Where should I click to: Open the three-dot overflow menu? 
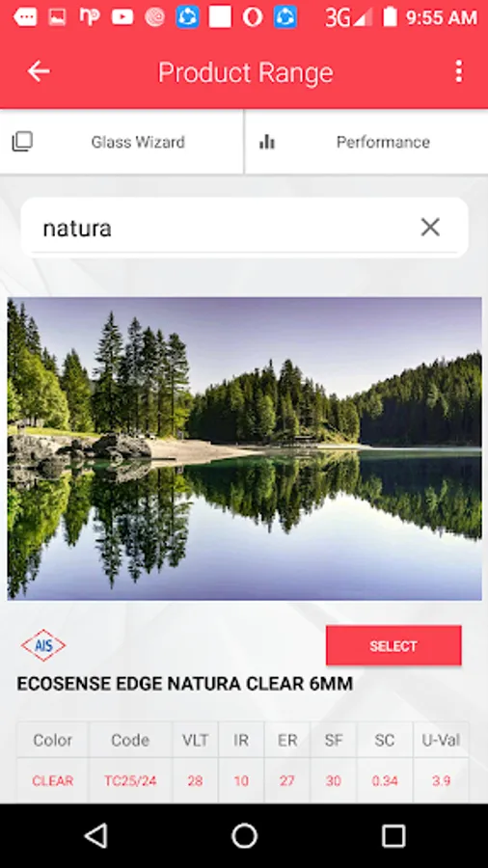point(458,71)
